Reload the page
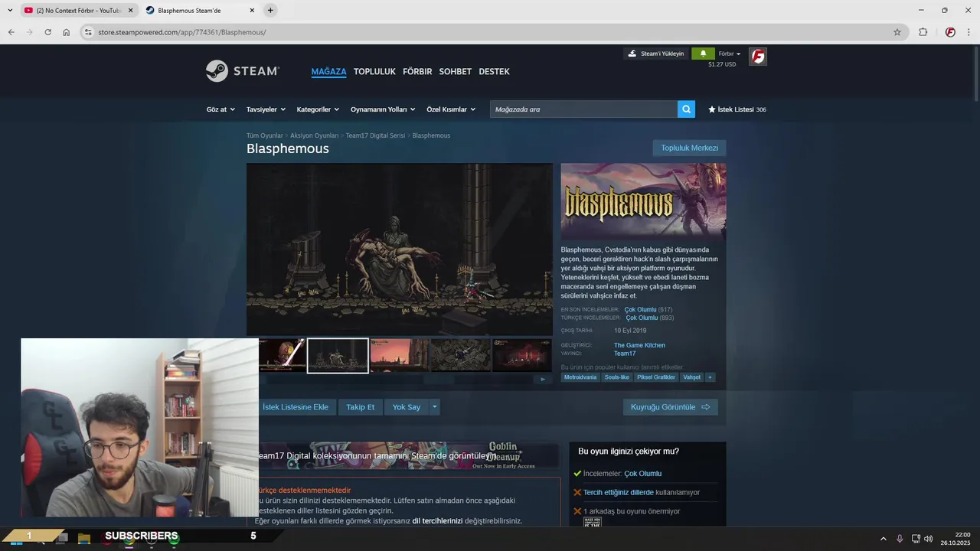 [47, 32]
